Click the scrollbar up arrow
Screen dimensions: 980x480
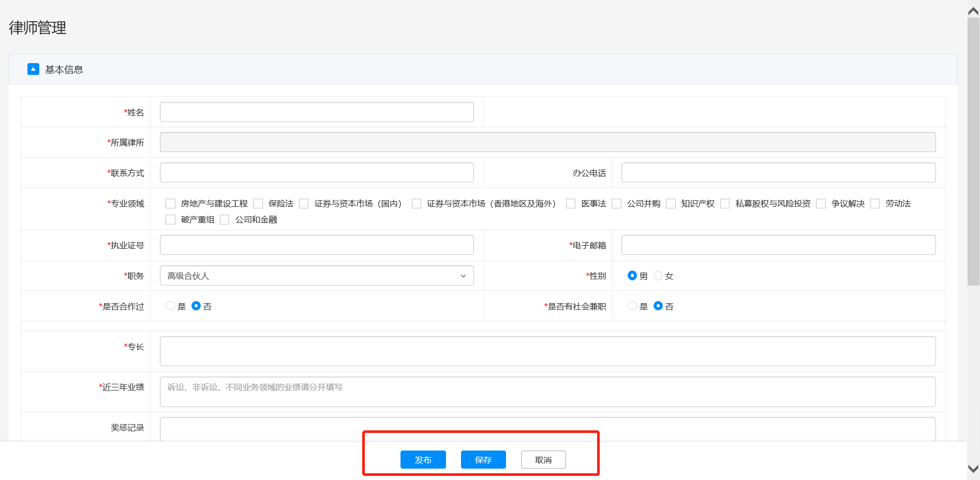tap(973, 11)
